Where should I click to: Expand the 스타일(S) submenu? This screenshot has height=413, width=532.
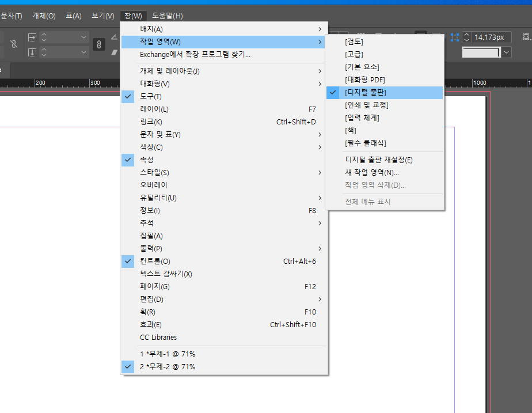pyautogui.click(x=223, y=172)
